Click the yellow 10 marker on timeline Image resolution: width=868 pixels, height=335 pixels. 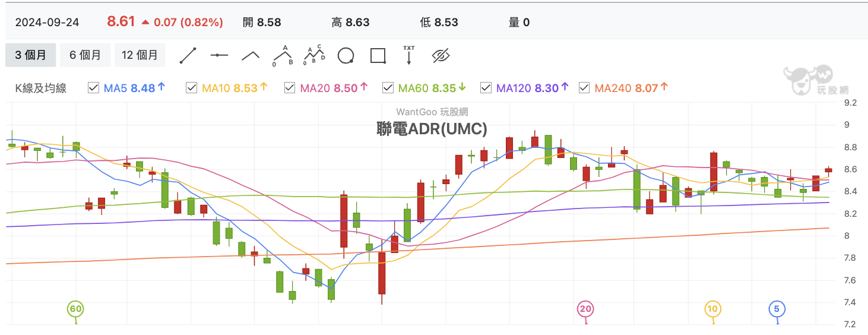[x=713, y=309]
